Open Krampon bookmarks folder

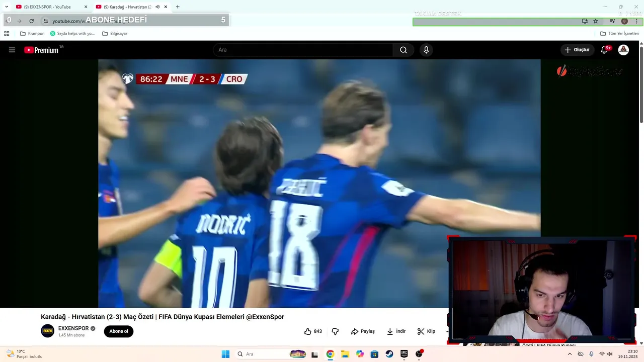tap(32, 34)
